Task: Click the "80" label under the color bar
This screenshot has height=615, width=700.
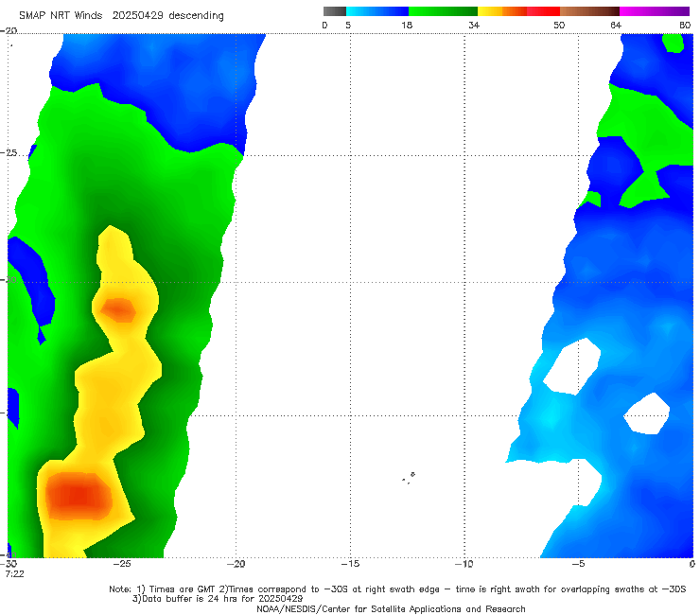Action: pyautogui.click(x=685, y=26)
